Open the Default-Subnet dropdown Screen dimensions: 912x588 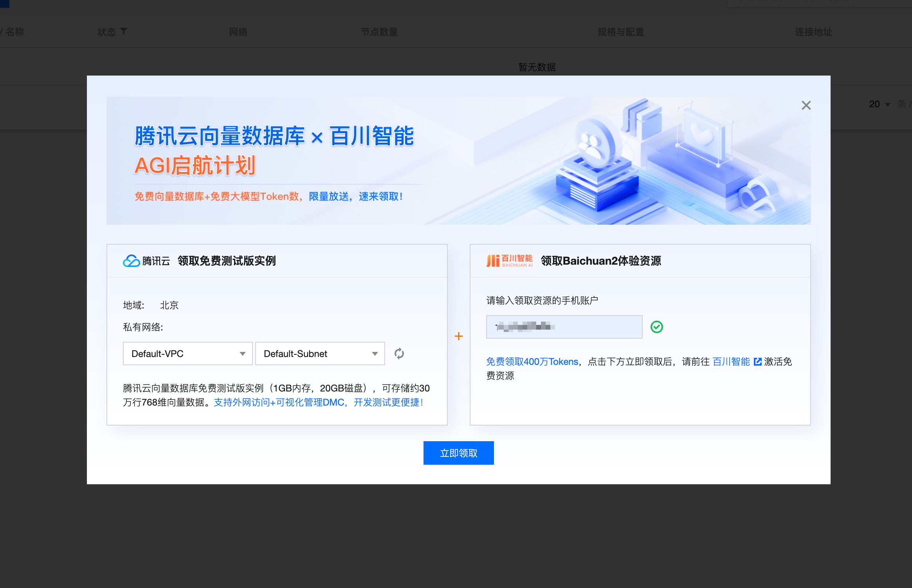coord(320,354)
